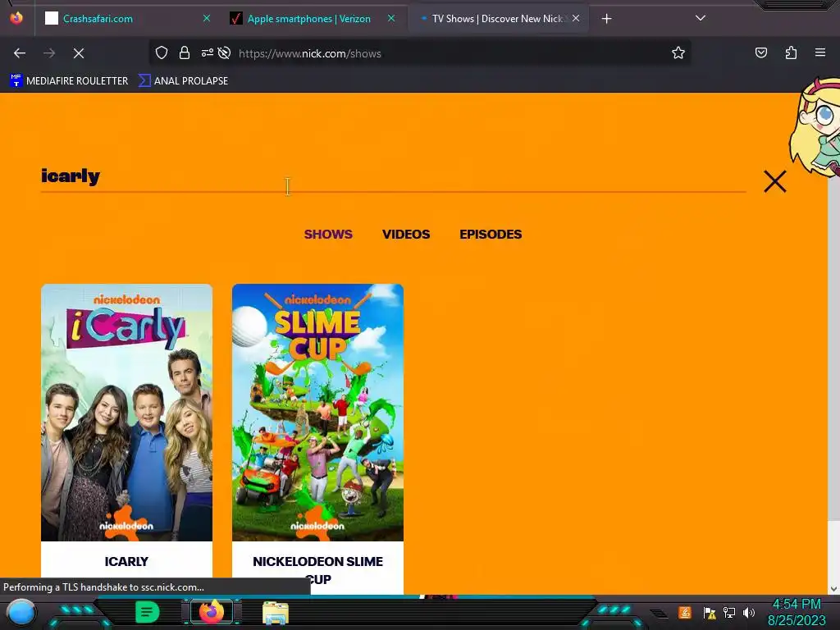Click the Star Butterfly desktop character
The width and height of the screenshot is (840, 630).
point(814,129)
